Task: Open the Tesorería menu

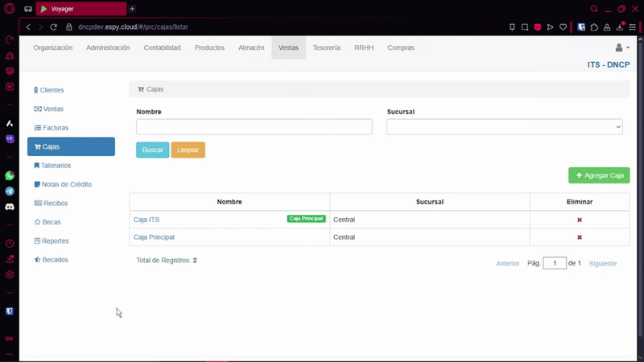Action: click(326, 48)
